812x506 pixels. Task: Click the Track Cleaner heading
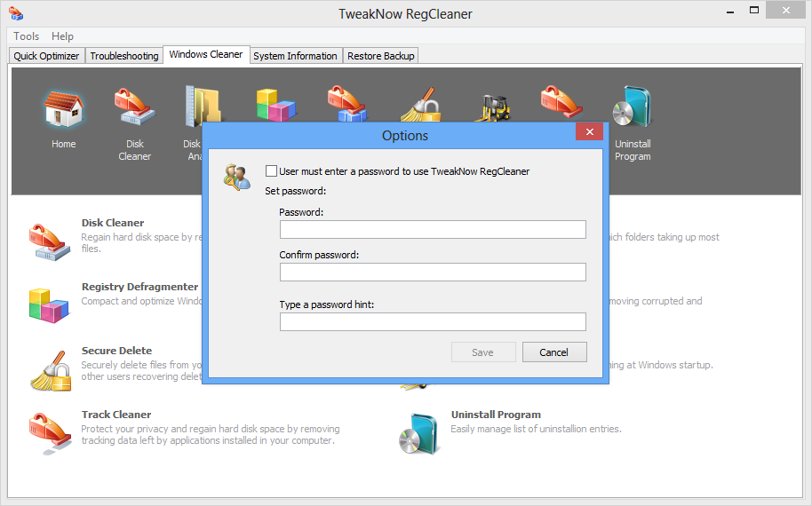[x=116, y=415]
